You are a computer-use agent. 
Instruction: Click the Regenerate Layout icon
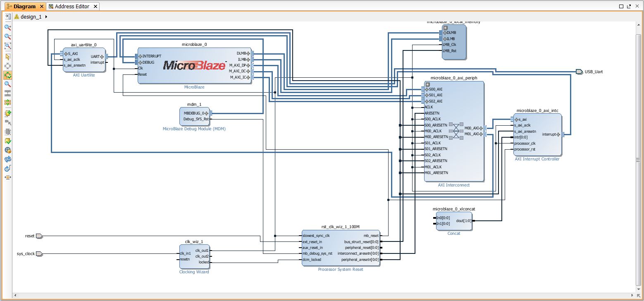[x=7, y=159]
